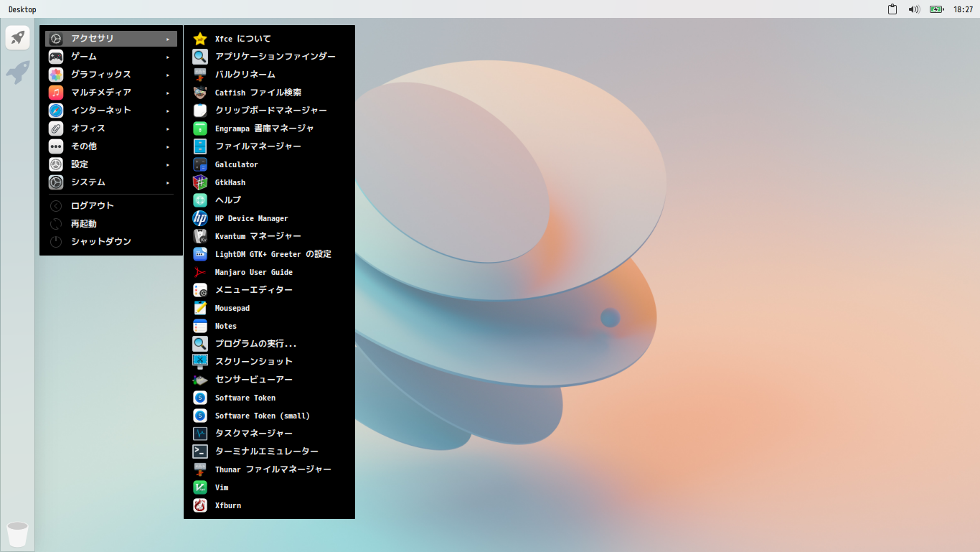Click the dimmed rocket icon in dock

[x=18, y=72]
